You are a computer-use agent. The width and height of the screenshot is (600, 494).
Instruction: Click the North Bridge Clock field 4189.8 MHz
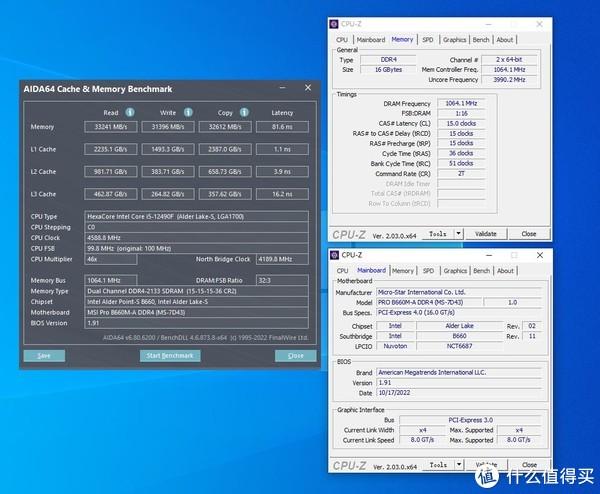282,259
